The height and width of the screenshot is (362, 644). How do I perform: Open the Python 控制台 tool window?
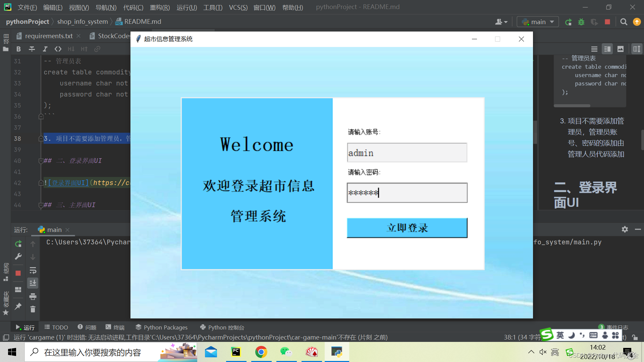pyautogui.click(x=222, y=327)
